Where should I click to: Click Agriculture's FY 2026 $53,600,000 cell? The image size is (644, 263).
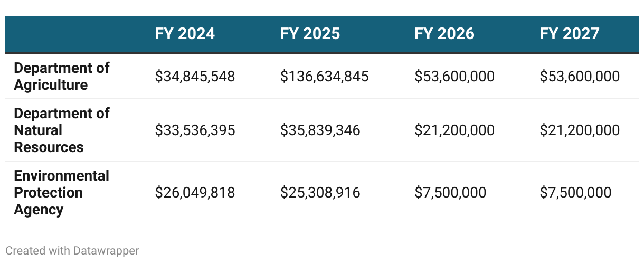tap(454, 77)
